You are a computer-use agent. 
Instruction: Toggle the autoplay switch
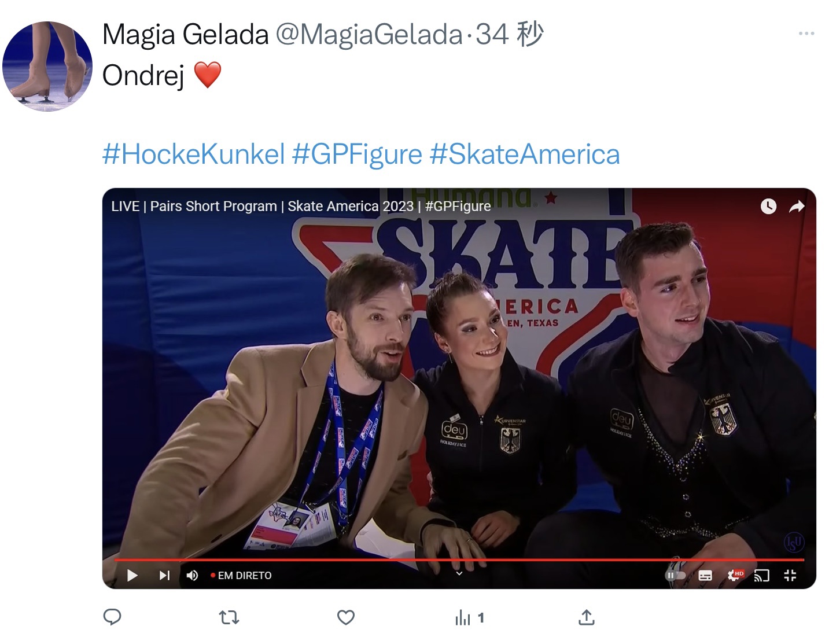[x=675, y=575]
